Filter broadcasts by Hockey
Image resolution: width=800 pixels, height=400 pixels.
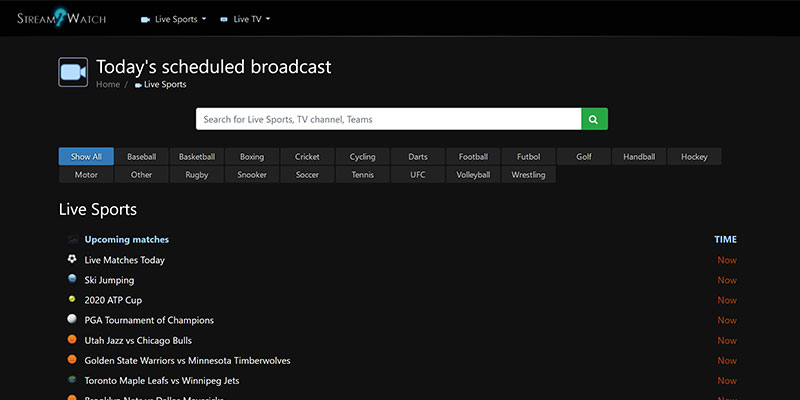(x=694, y=157)
